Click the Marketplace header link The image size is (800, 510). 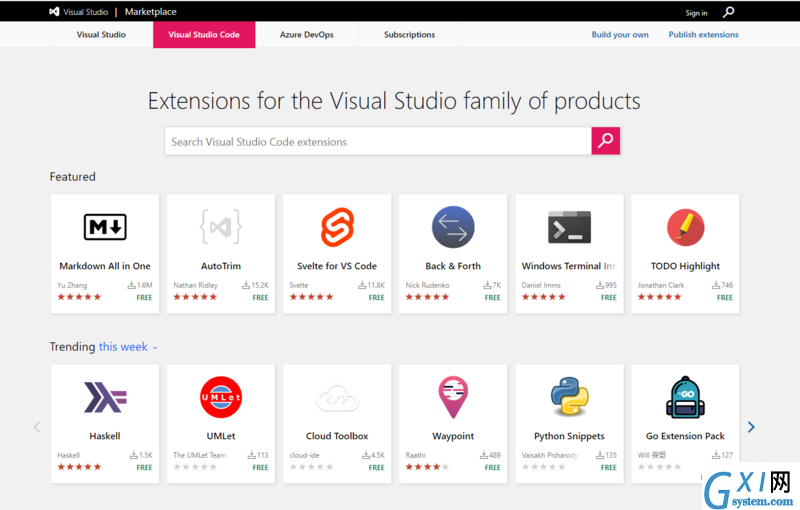[x=151, y=12]
